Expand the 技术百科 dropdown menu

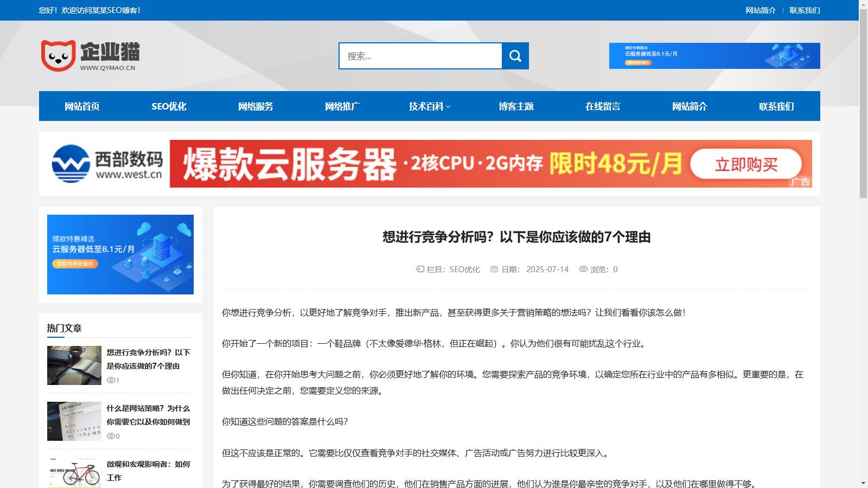(430, 106)
